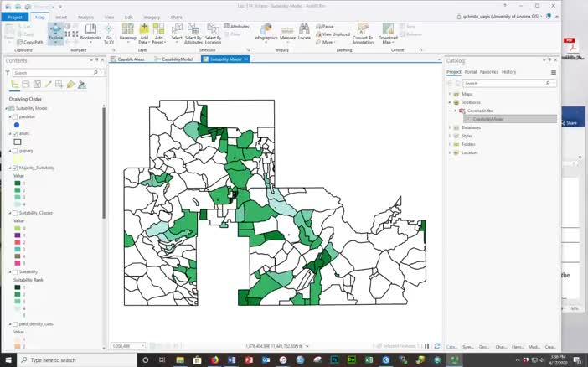This screenshot has width=588, height=367.
Task: Turn on the gapveg layer
Action: pyautogui.click(x=15, y=151)
